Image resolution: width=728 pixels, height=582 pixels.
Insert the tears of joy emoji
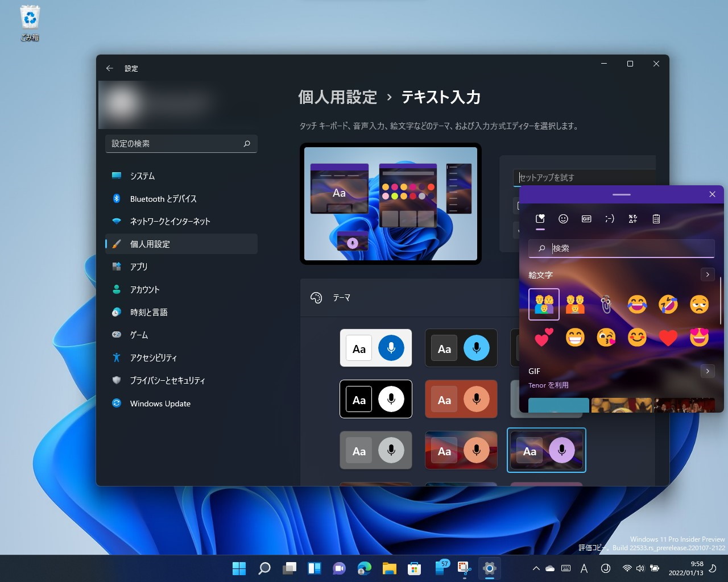pyautogui.click(x=637, y=304)
